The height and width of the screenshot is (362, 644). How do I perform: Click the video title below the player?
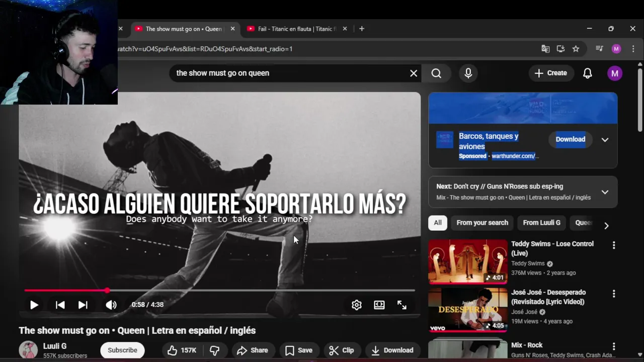pos(137,330)
